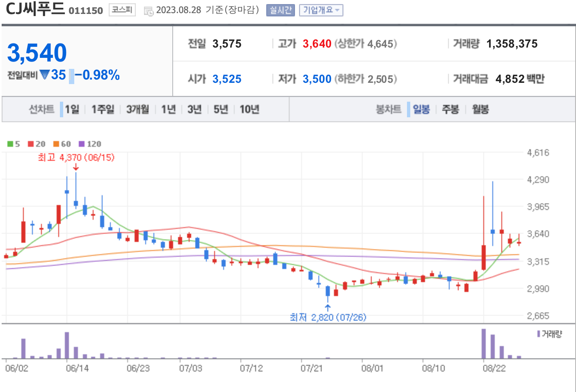Click the 06/14 date axis label
The image size is (576, 392).
(x=78, y=368)
